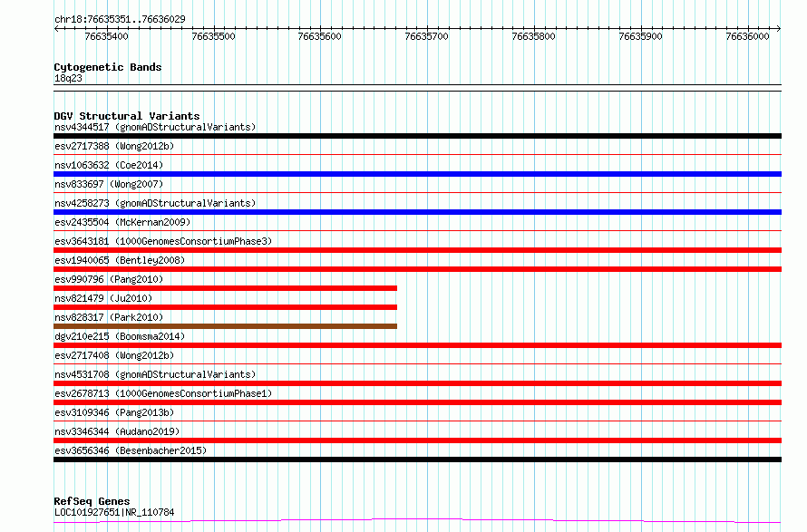
Task: Select variant label nsv4258273 (gnomADStructuralVariants)
Action: (155, 203)
